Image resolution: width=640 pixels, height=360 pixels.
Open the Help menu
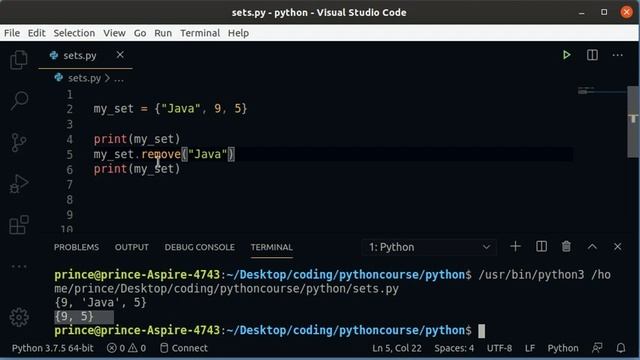pos(238,33)
